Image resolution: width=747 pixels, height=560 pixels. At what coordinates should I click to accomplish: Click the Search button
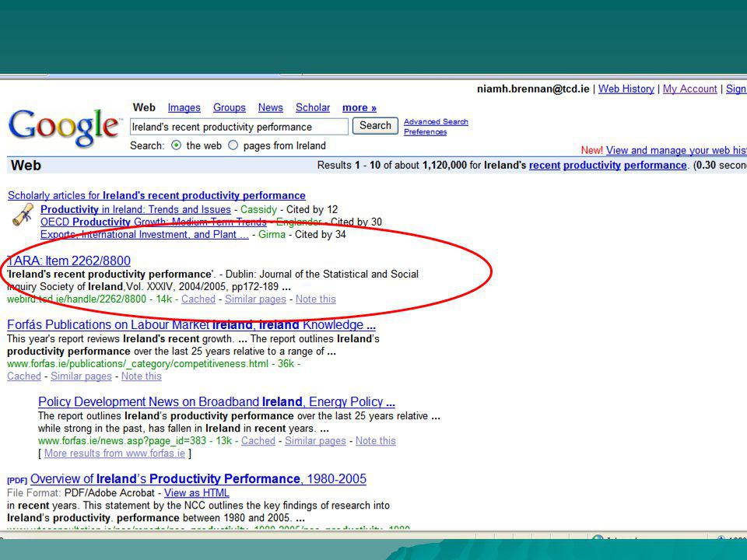pyautogui.click(x=375, y=126)
